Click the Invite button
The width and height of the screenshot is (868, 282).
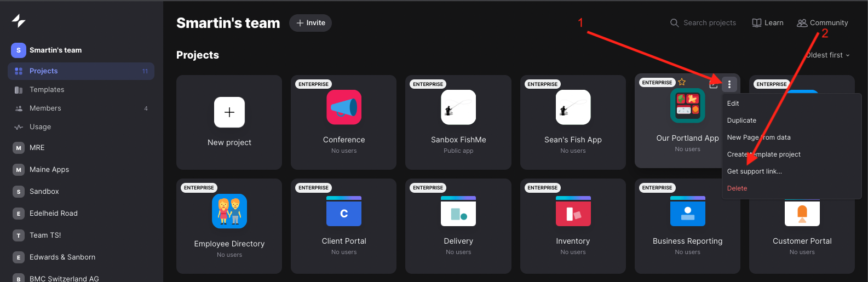coord(311,23)
